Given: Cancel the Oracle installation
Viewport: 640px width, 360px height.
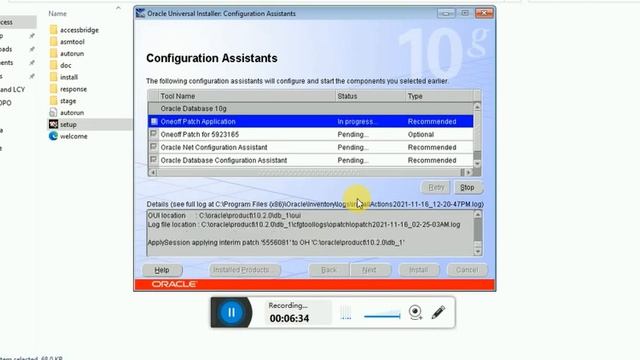Looking at the screenshot, I should (467, 270).
